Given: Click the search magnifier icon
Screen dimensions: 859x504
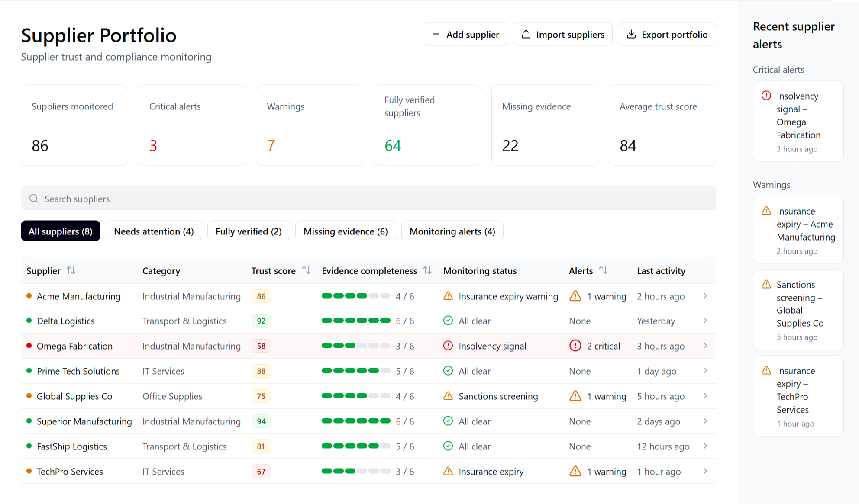Looking at the screenshot, I should point(34,199).
